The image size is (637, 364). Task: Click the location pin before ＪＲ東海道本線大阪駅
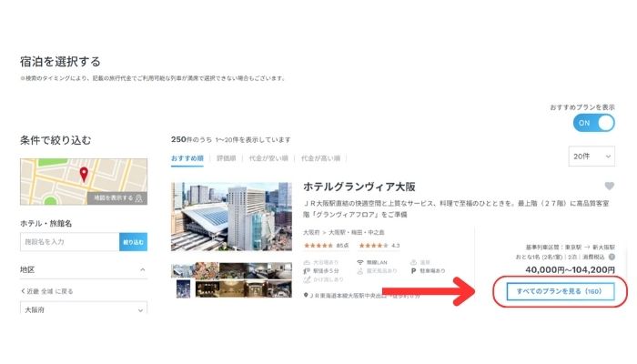coord(306,296)
